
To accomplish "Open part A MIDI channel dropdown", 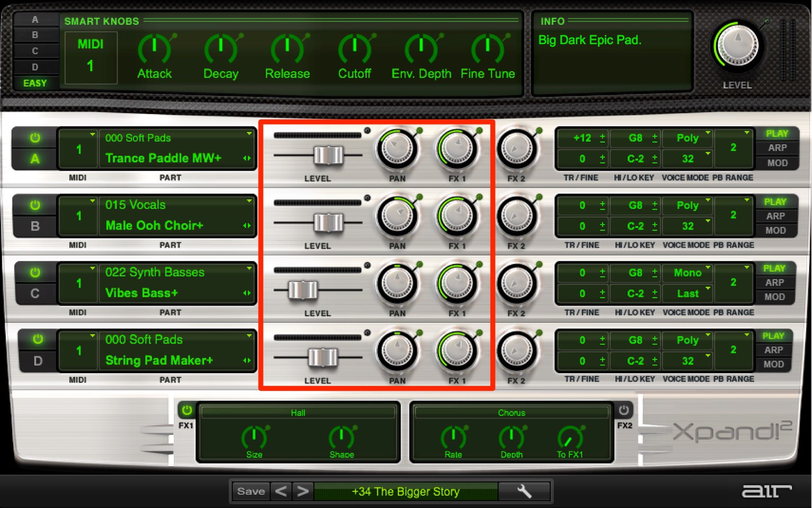I will pos(78,150).
